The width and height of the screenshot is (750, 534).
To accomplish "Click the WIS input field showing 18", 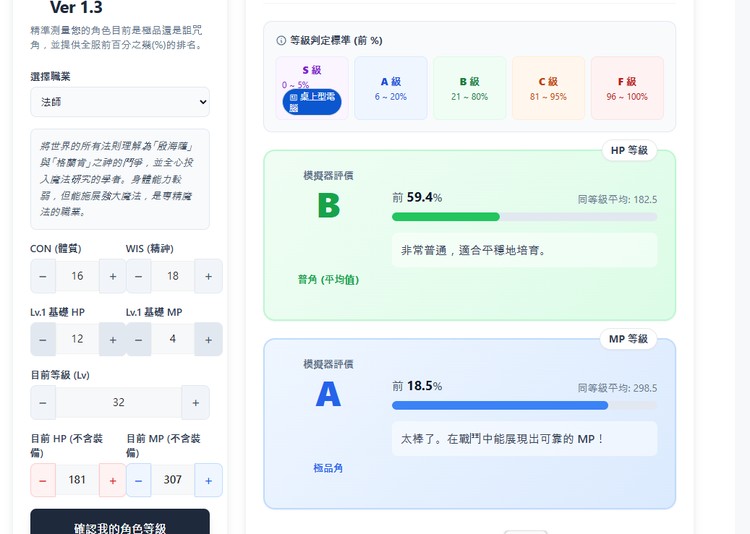I will click(x=173, y=276).
